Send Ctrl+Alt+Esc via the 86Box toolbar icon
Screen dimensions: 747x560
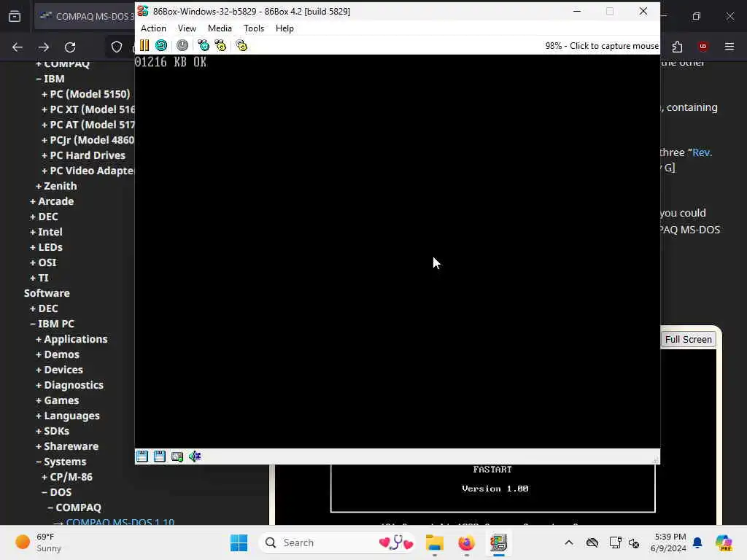point(220,46)
